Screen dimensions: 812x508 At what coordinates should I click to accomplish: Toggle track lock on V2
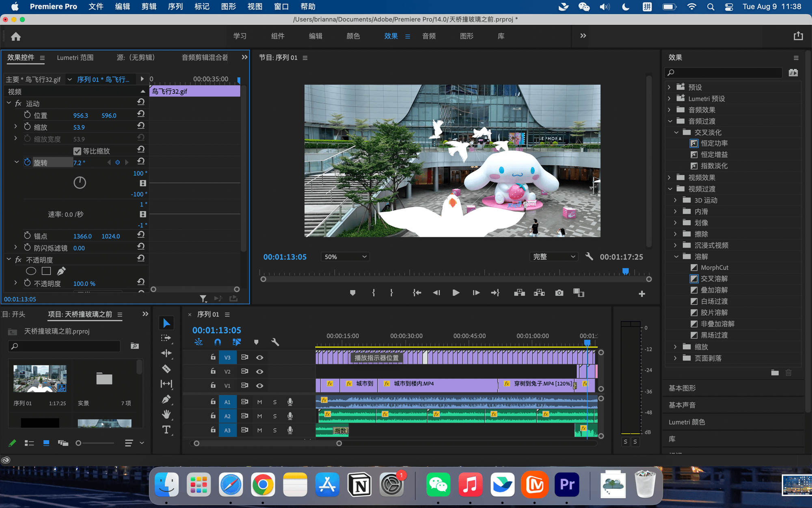213,371
